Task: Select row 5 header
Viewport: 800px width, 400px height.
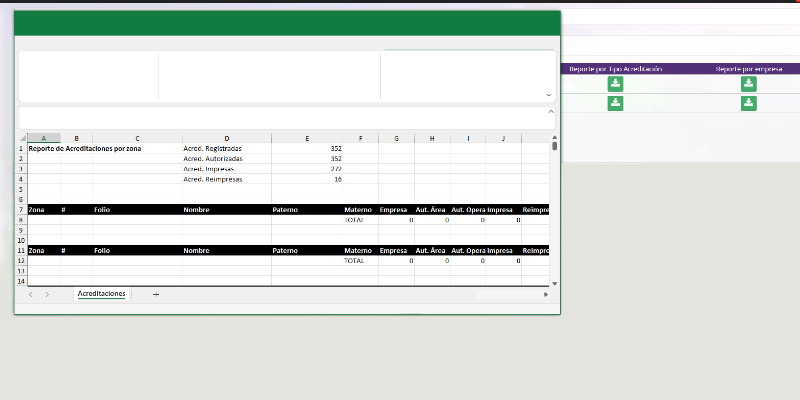Action: click(21, 189)
